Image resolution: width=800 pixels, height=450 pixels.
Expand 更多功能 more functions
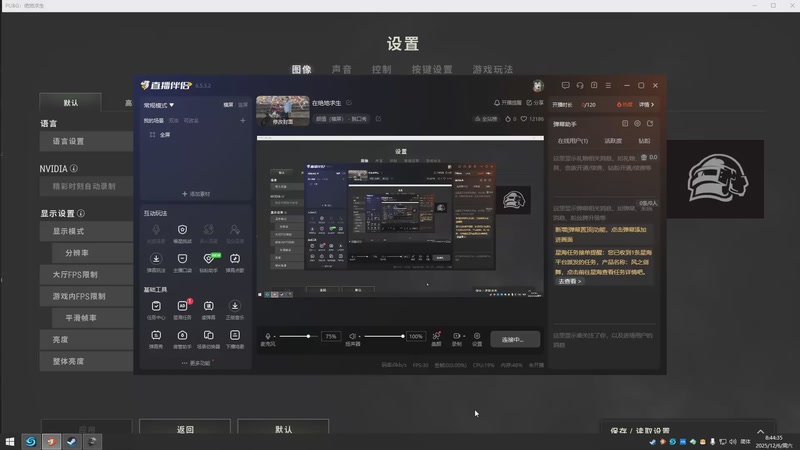pyautogui.click(x=196, y=363)
